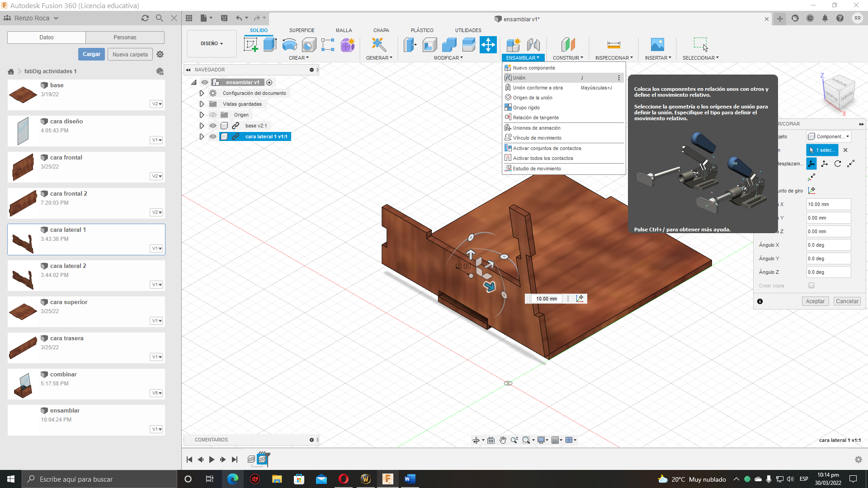The width and height of the screenshot is (868, 488).
Task: Expand the Vistas guardadas tree node
Action: tap(202, 104)
